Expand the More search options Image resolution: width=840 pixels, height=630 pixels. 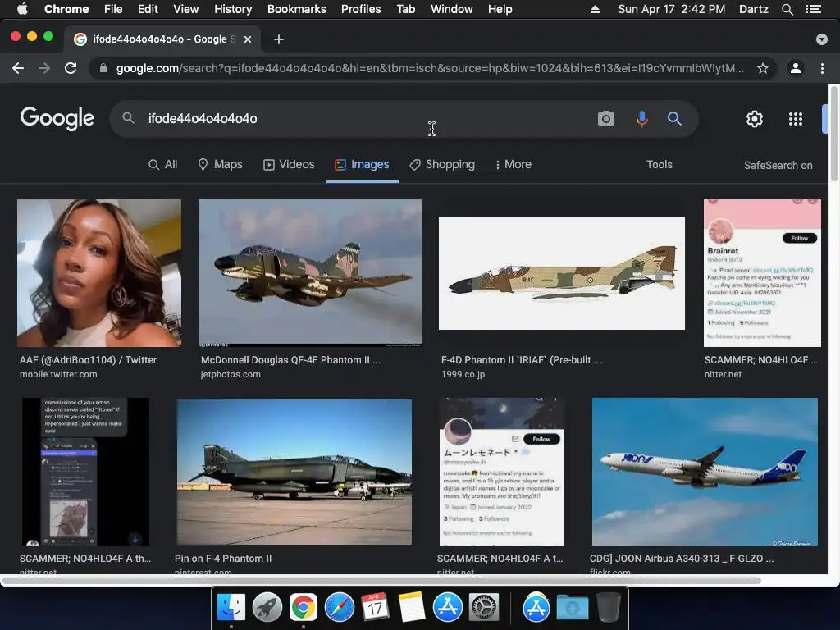[x=514, y=164]
